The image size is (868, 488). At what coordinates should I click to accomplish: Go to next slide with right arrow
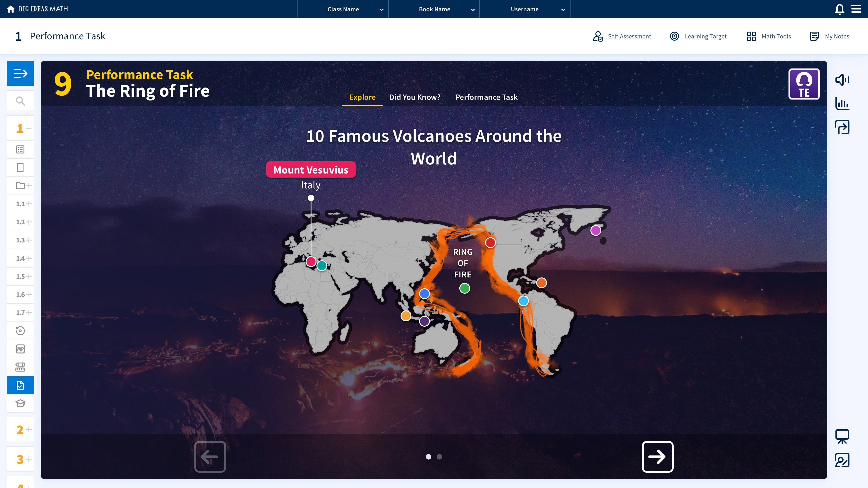(657, 457)
